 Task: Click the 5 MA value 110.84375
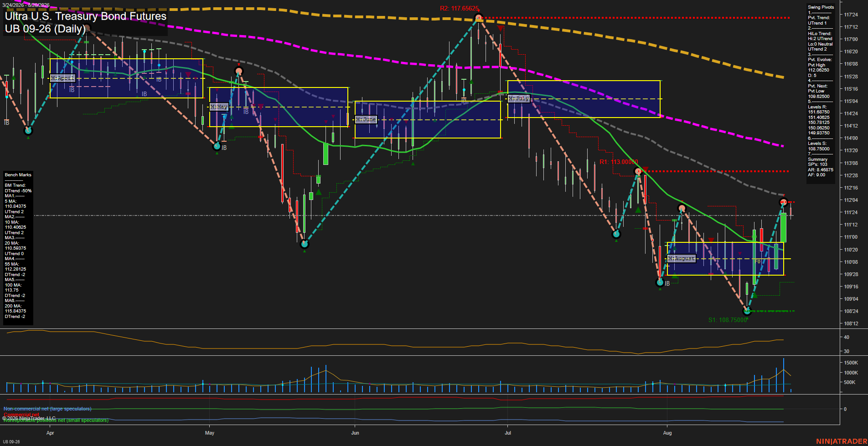tap(15, 206)
